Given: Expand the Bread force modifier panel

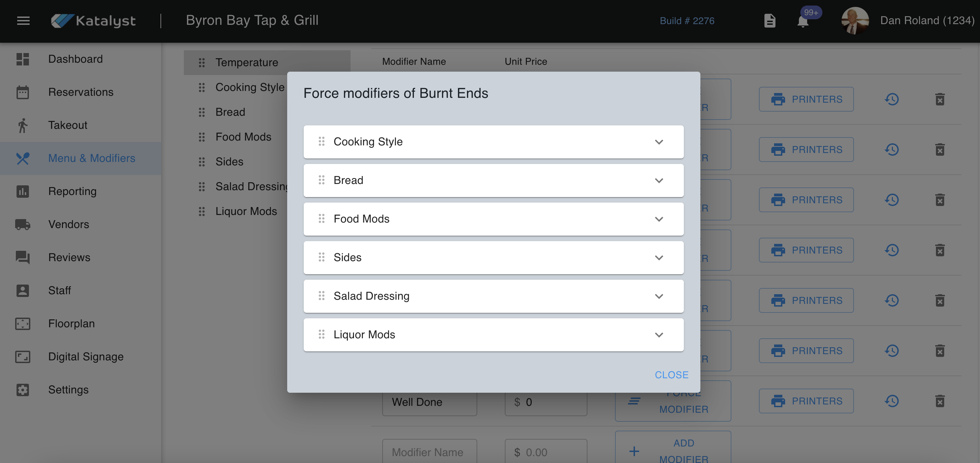Looking at the screenshot, I should (x=659, y=181).
